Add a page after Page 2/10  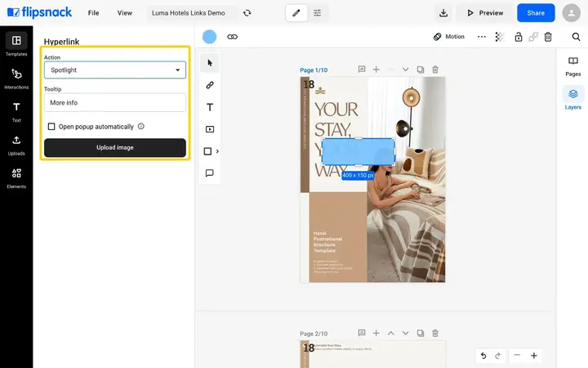click(x=376, y=333)
